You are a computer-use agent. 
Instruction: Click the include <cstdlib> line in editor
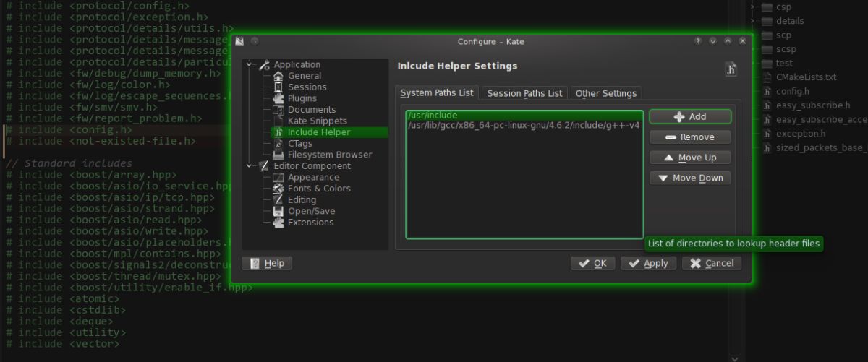[66, 310]
